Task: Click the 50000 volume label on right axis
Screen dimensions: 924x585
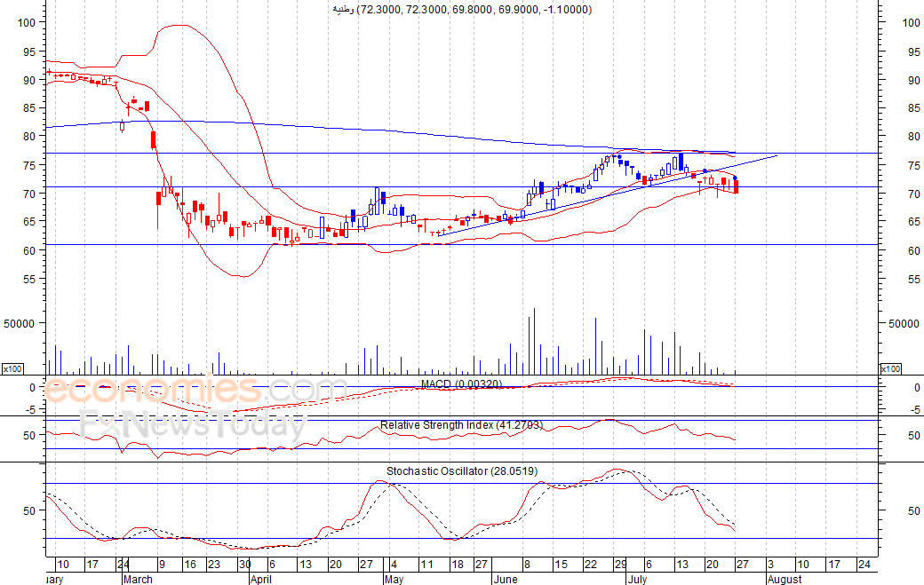Action: (905, 324)
